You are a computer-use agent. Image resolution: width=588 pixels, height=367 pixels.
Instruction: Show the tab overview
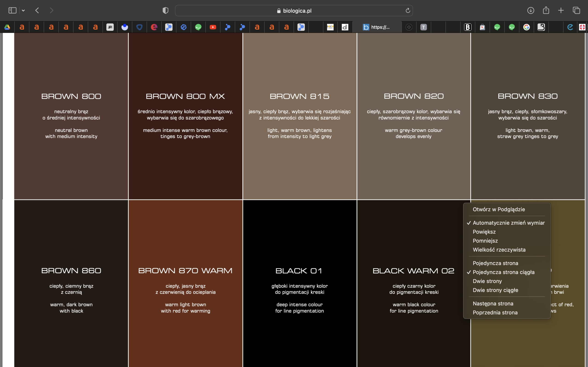tap(576, 11)
